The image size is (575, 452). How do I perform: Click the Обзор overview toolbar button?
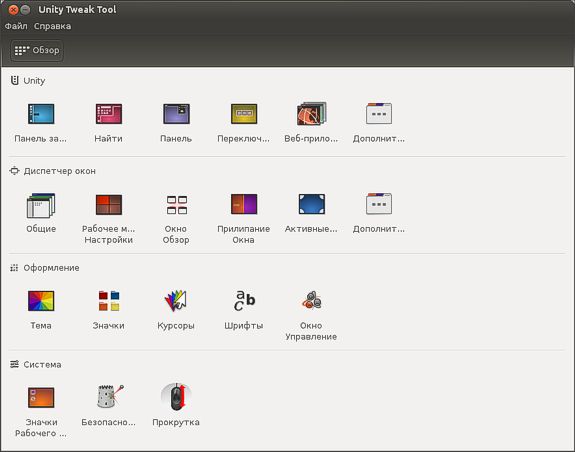point(37,50)
